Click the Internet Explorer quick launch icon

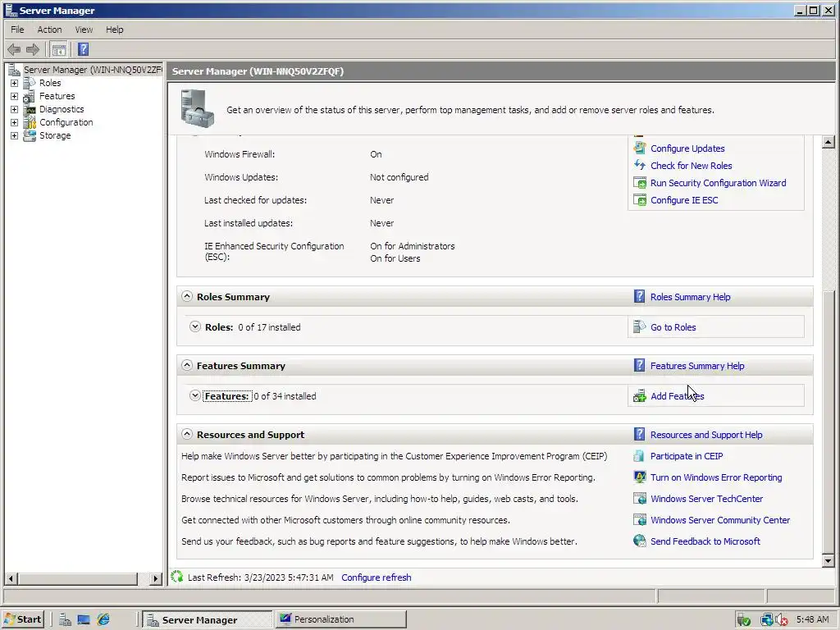point(103,620)
